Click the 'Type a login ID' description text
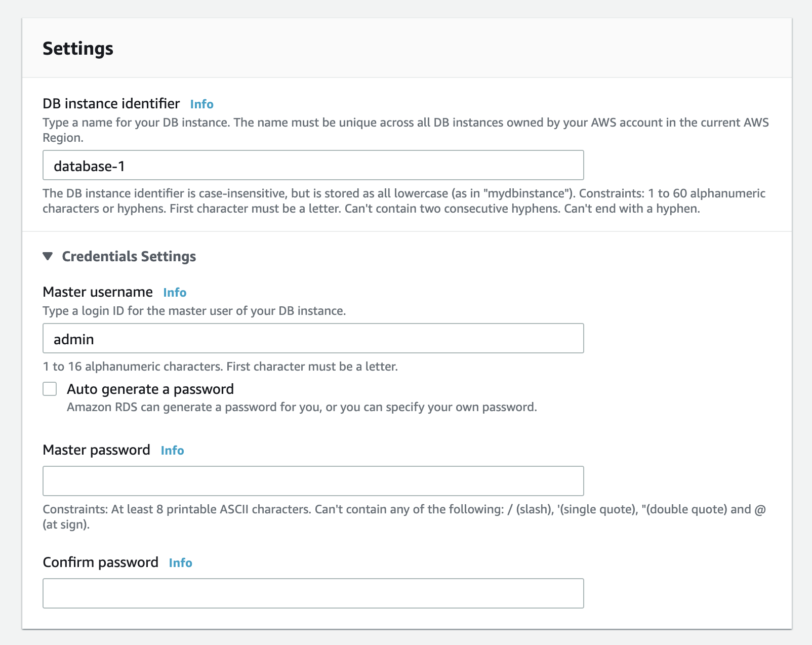This screenshot has width=812, height=645. [x=194, y=311]
